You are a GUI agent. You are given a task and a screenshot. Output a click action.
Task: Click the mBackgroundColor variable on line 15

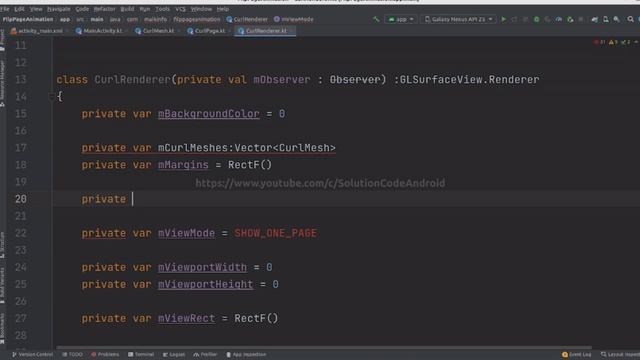[209, 114]
